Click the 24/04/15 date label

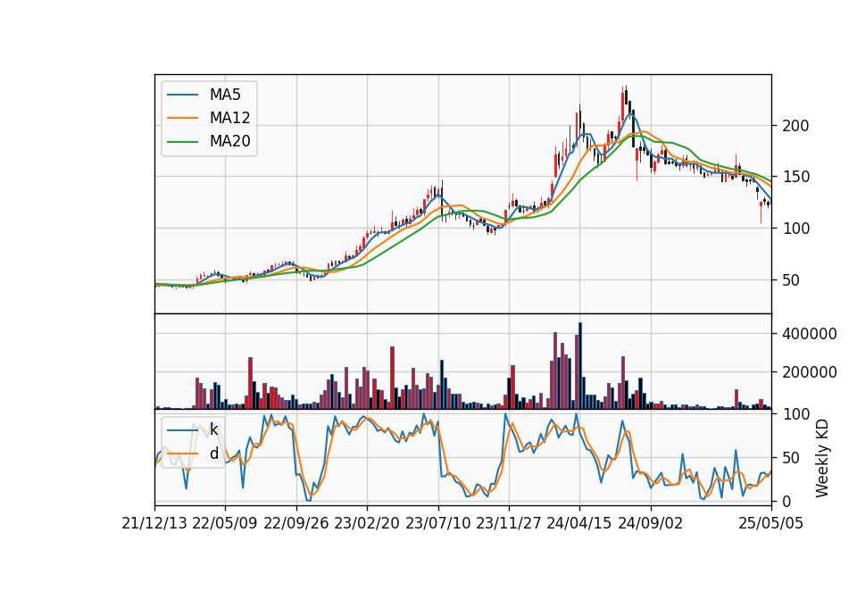pyautogui.click(x=579, y=523)
